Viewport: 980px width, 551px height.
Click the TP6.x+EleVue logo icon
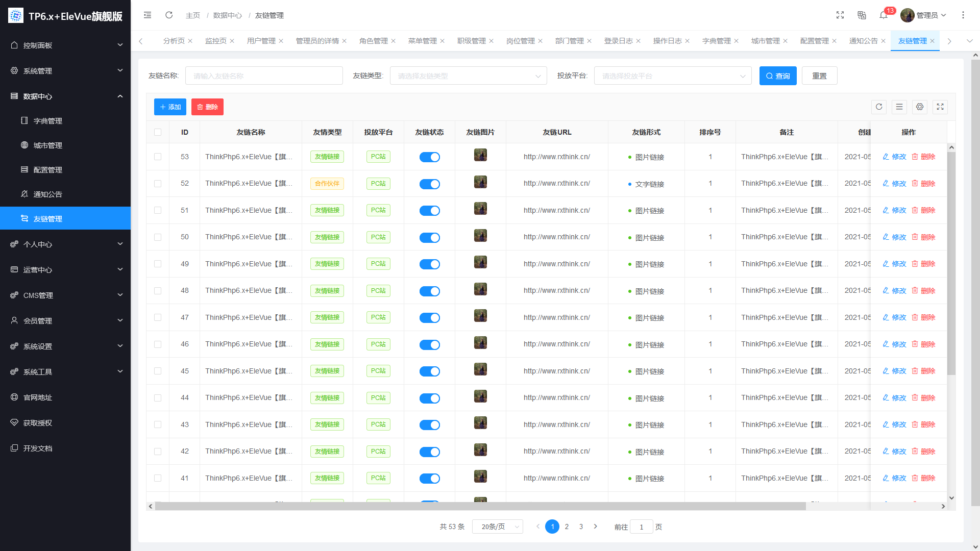point(16,16)
